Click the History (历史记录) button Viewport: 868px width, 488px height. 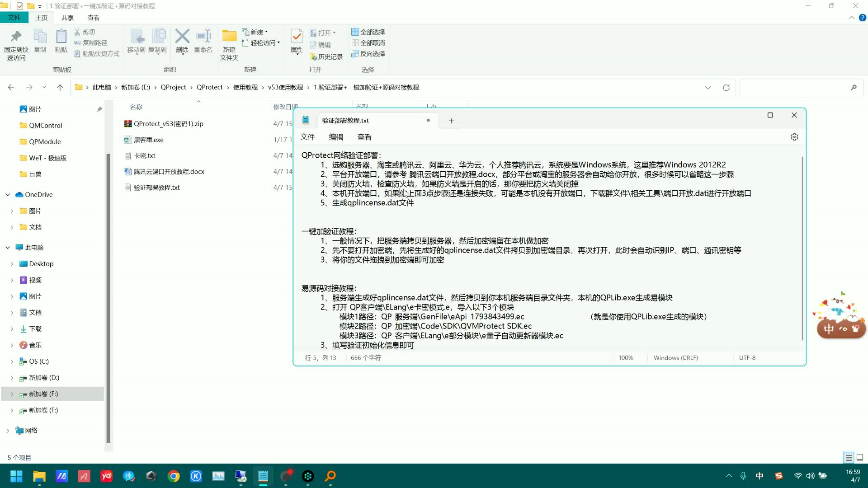(x=326, y=57)
